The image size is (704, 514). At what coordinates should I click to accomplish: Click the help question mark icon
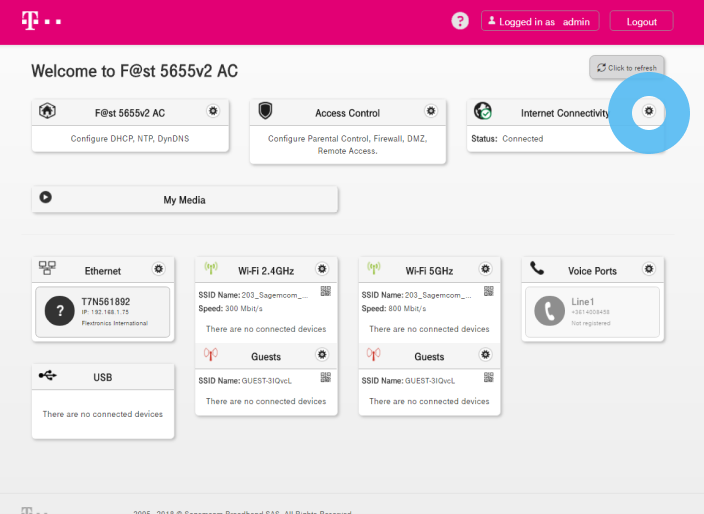460,21
